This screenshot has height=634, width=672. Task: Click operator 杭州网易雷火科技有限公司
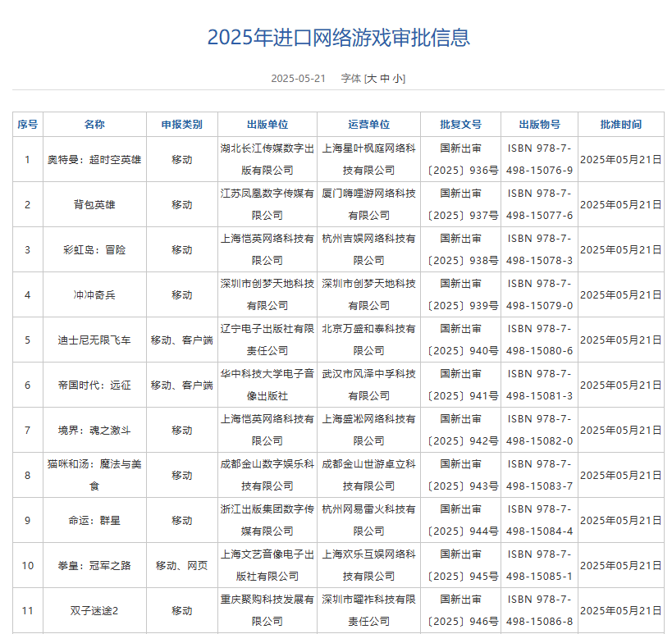368,520
